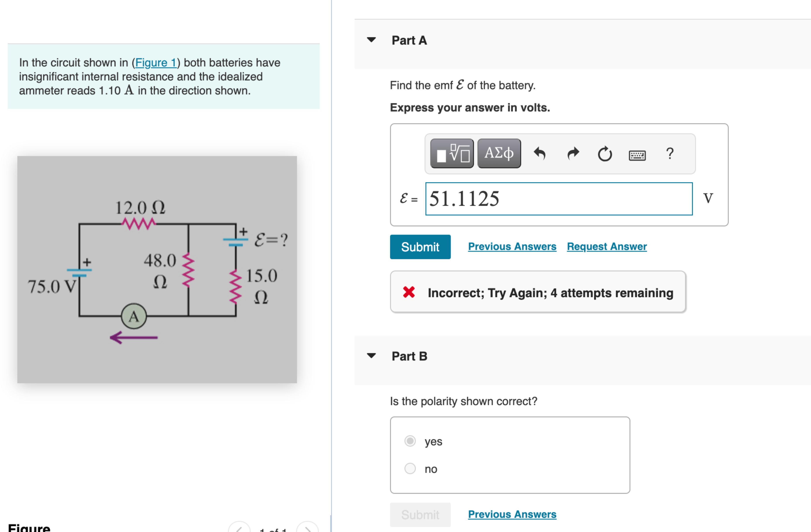Open the equation templates icon in the math toolbar

(x=452, y=153)
